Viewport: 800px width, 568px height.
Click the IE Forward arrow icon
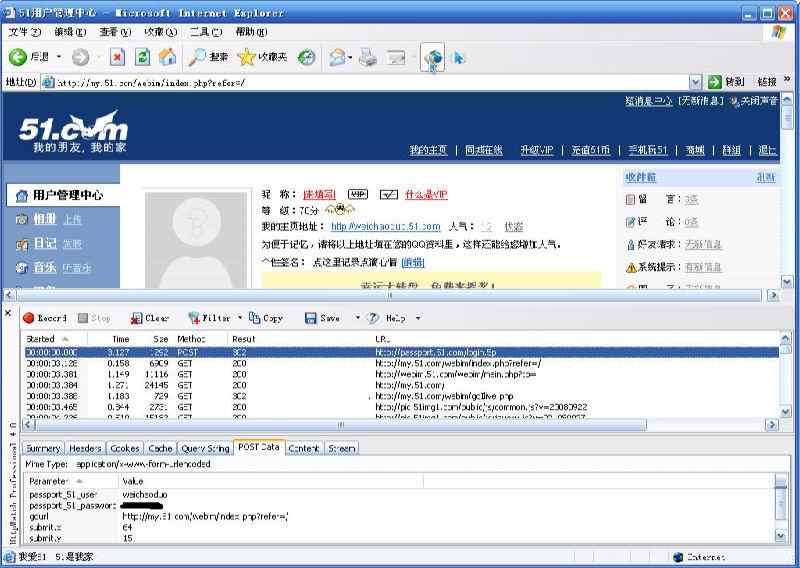pyautogui.click(x=80, y=57)
